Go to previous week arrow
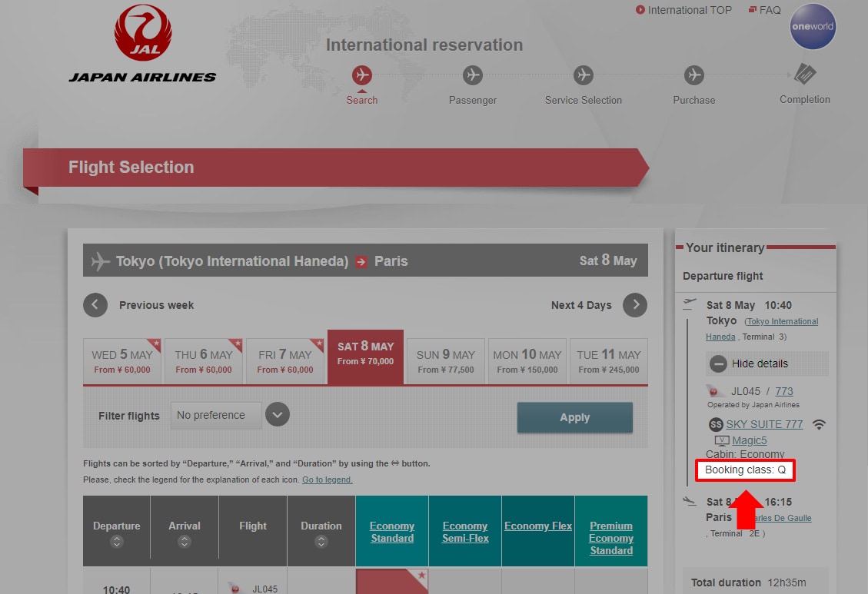The height and width of the screenshot is (594, 868). click(95, 305)
